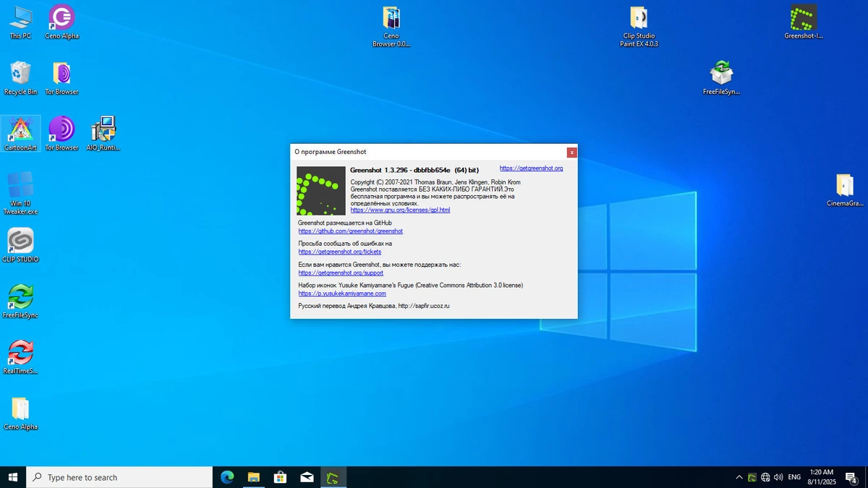Click the taskbar search box
The height and width of the screenshot is (488, 868).
coord(119,477)
